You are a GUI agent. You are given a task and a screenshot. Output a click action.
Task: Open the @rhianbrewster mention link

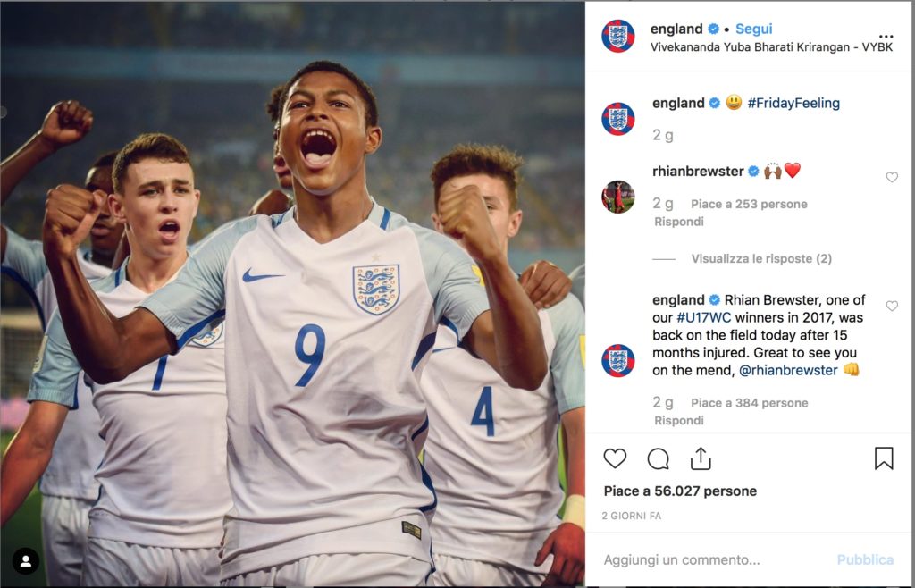(x=787, y=370)
